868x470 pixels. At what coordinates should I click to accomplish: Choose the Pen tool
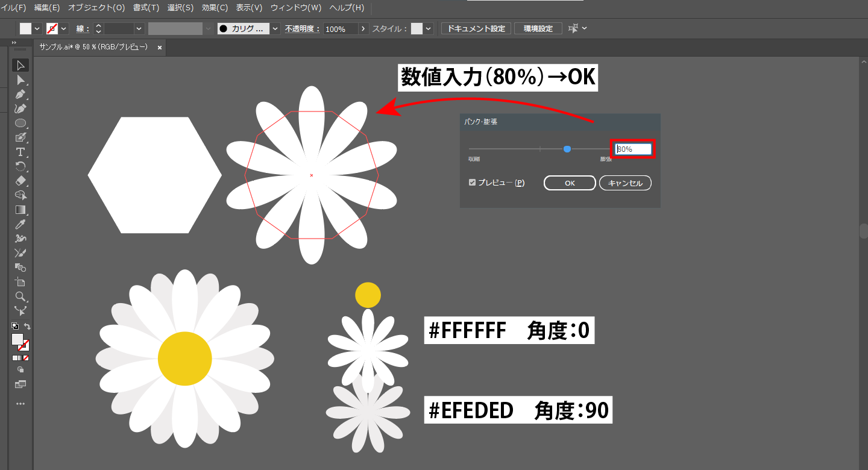point(20,94)
